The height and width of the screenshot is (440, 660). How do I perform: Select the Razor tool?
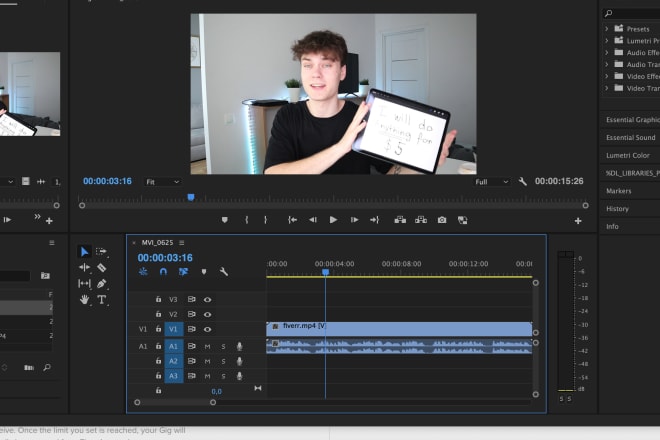click(x=102, y=268)
